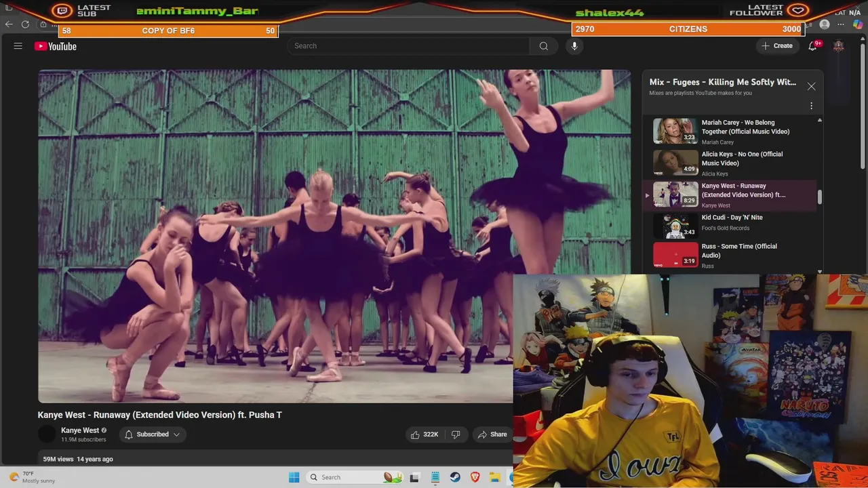Image resolution: width=868 pixels, height=488 pixels.
Task: Share the Runaway video
Action: 492,434
